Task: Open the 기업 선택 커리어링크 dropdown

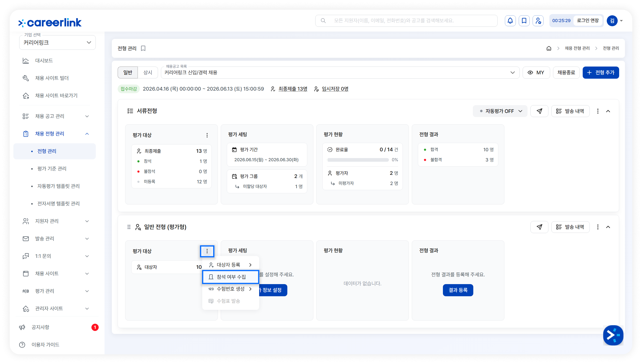Action: click(57, 42)
